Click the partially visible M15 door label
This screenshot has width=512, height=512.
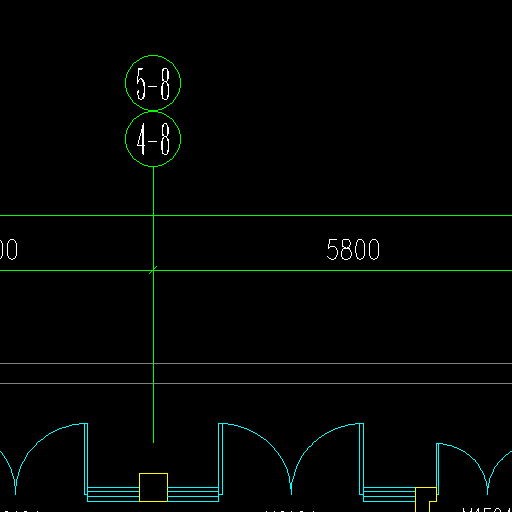click(487, 510)
